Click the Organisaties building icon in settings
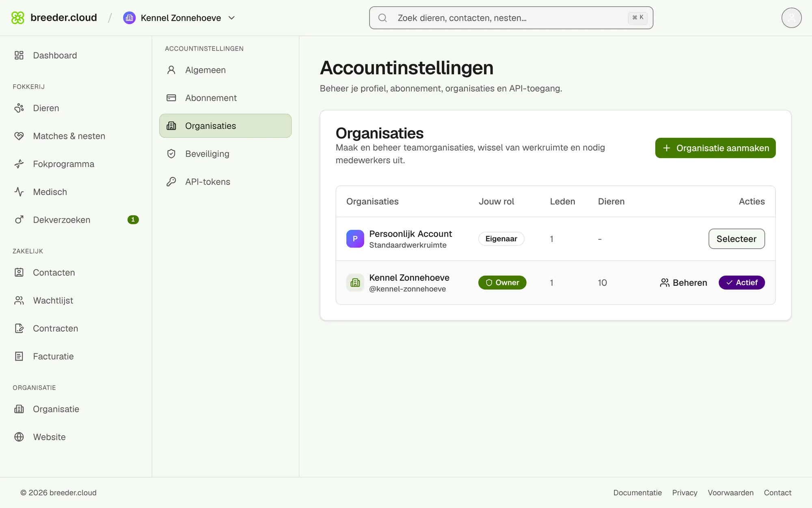Screen dimensions: 812x508 (x=171, y=126)
